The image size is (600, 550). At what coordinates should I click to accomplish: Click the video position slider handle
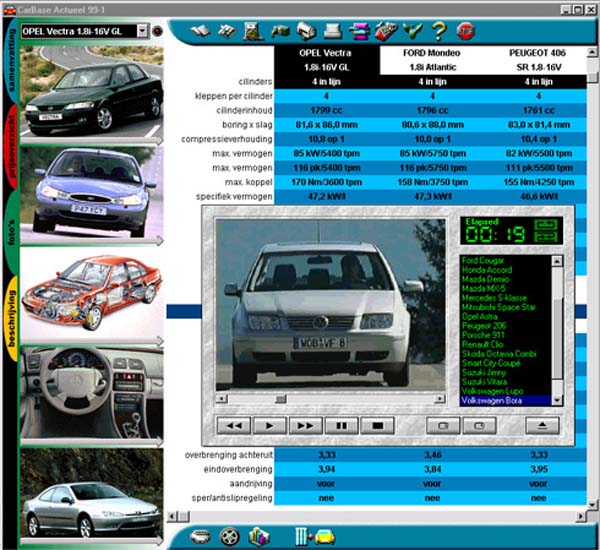[281, 397]
